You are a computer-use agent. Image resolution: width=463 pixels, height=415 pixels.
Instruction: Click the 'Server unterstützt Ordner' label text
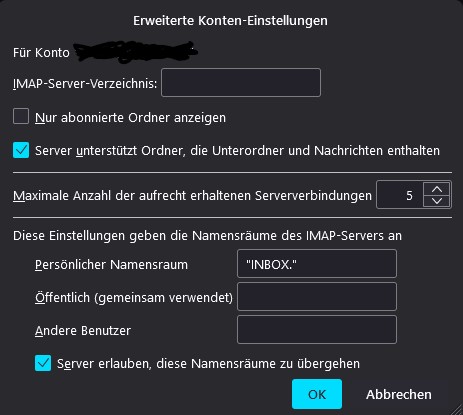click(237, 151)
